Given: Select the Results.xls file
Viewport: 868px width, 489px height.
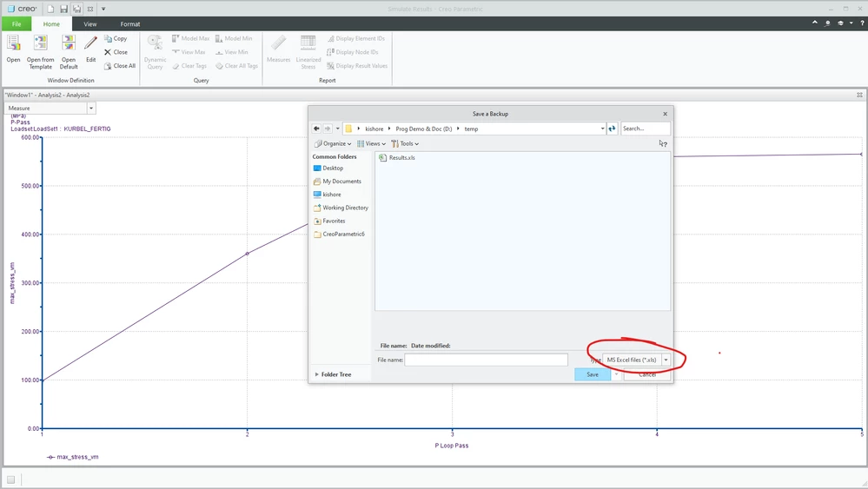Looking at the screenshot, I should [x=397, y=158].
